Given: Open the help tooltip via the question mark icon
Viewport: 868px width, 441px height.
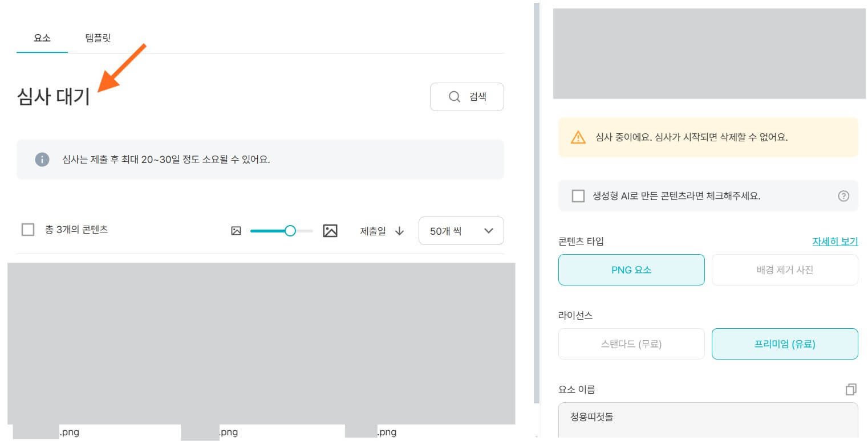Looking at the screenshot, I should pyautogui.click(x=843, y=195).
